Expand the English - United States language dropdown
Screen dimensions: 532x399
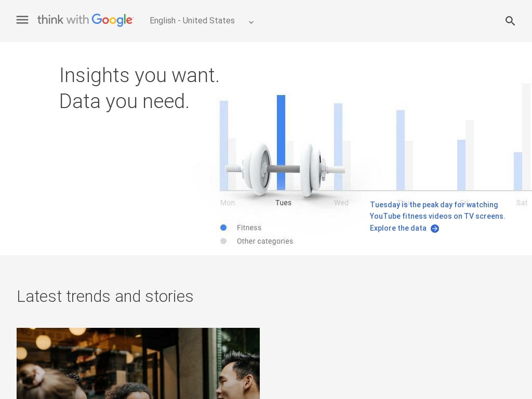coord(202,21)
